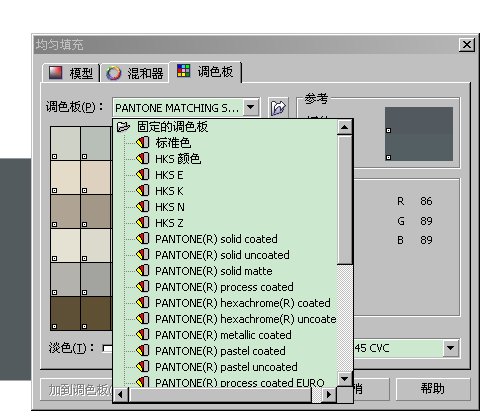Pick the cream swatch in fourth row
The width and height of the screenshot is (491, 419).
(65, 245)
